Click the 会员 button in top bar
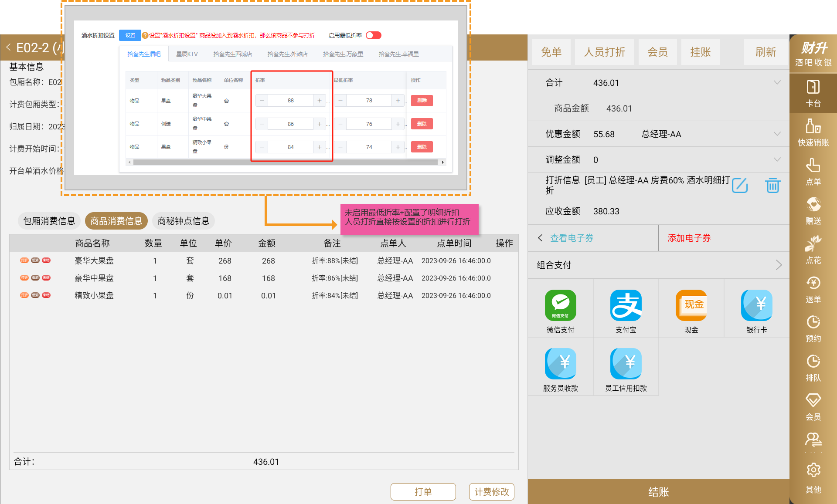The height and width of the screenshot is (504, 837). click(658, 52)
